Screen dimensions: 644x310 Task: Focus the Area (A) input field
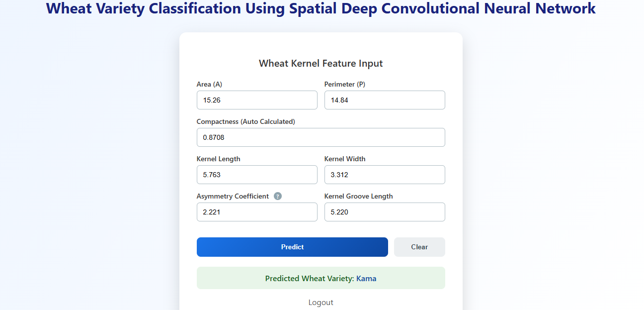pyautogui.click(x=257, y=100)
